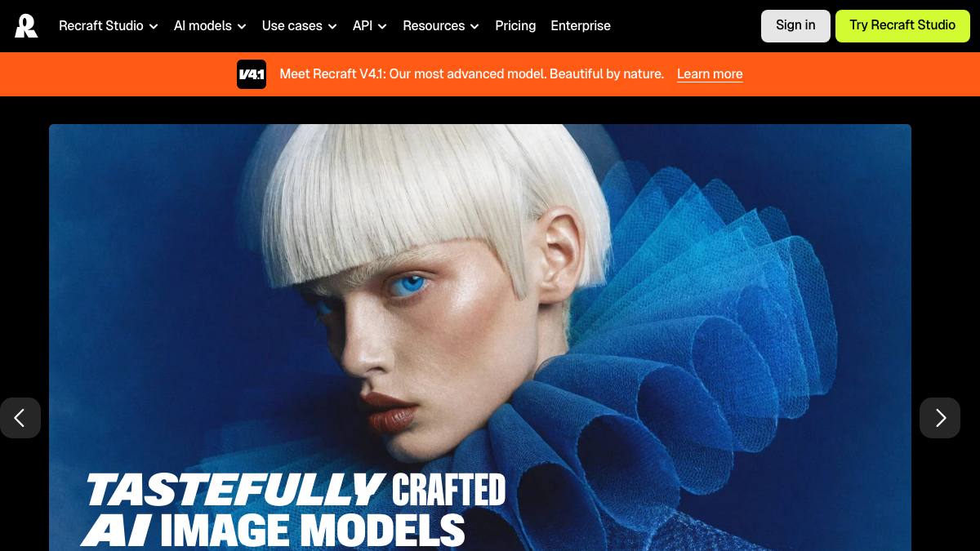Screen dimensions: 980x551
Task: Open the AI models dropdown
Action: click(210, 26)
